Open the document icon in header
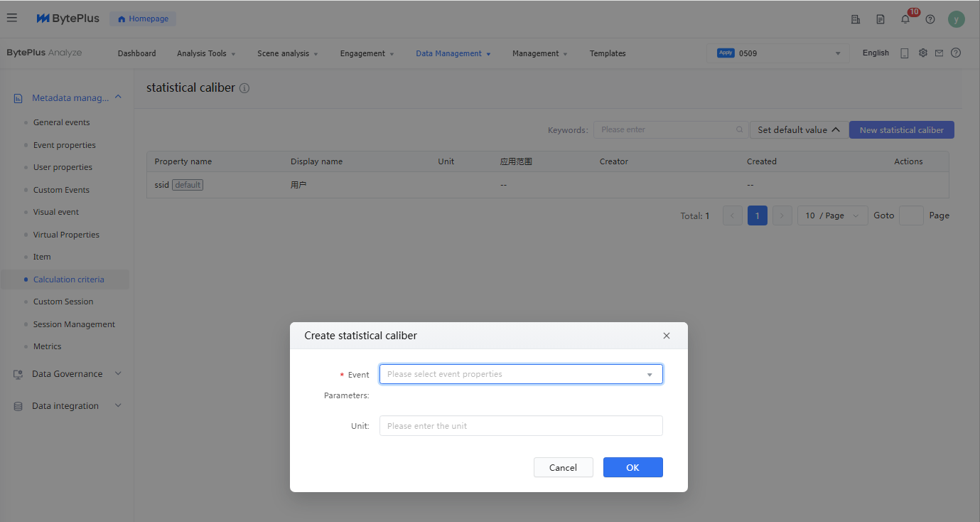980x522 pixels. 881,19
